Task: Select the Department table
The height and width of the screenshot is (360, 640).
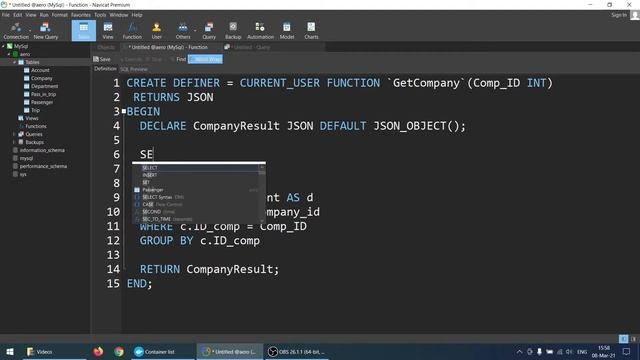Action: tap(44, 86)
